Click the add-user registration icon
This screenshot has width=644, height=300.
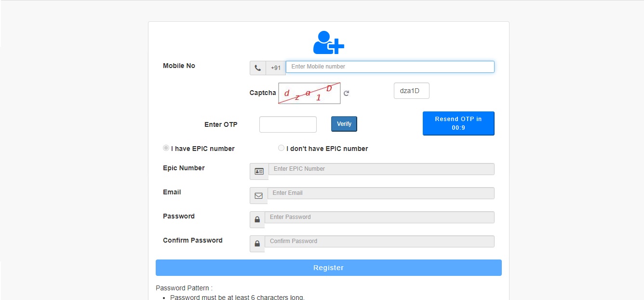tap(329, 42)
